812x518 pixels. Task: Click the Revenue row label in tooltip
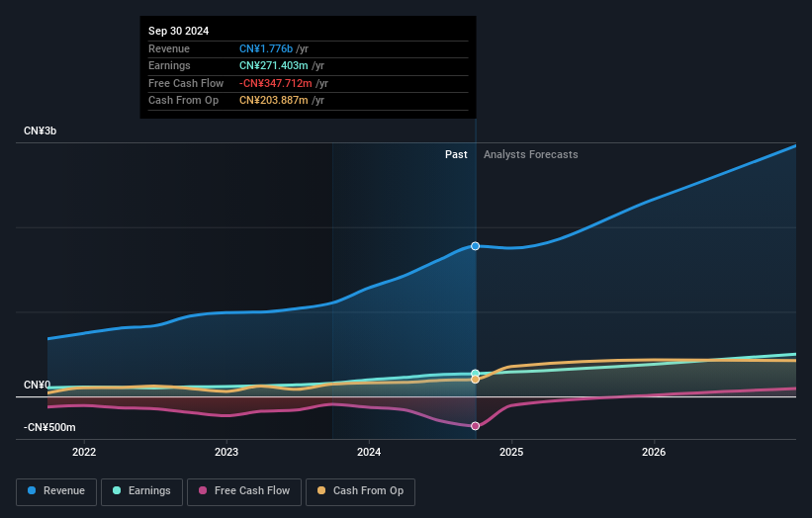pyautogui.click(x=169, y=48)
